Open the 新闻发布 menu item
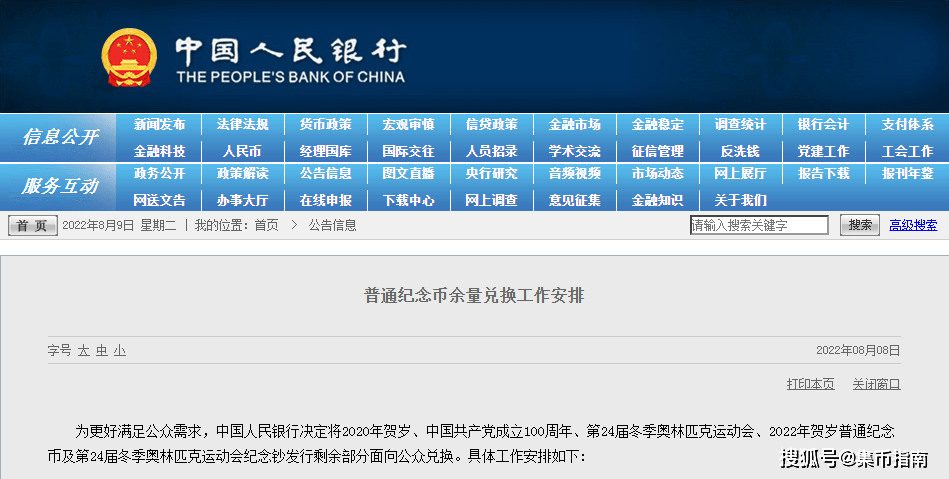Viewport: 949px width, 479px height. [x=159, y=125]
